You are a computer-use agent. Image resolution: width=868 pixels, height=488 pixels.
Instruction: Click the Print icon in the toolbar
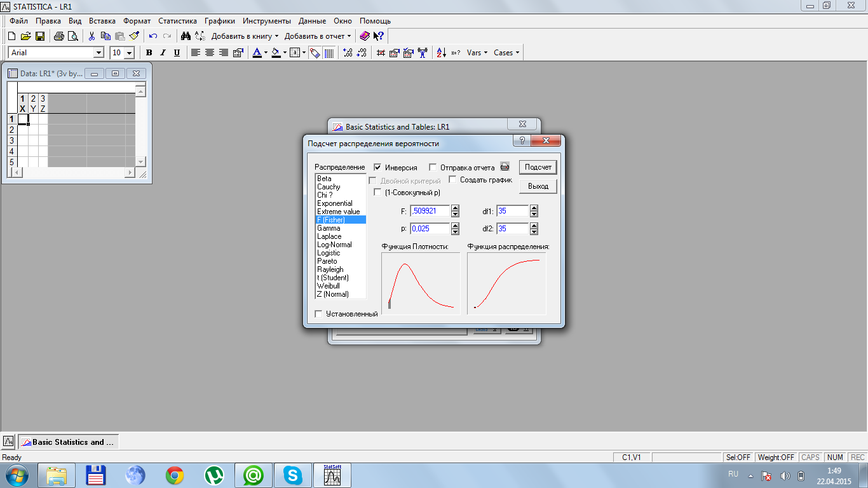click(x=58, y=36)
